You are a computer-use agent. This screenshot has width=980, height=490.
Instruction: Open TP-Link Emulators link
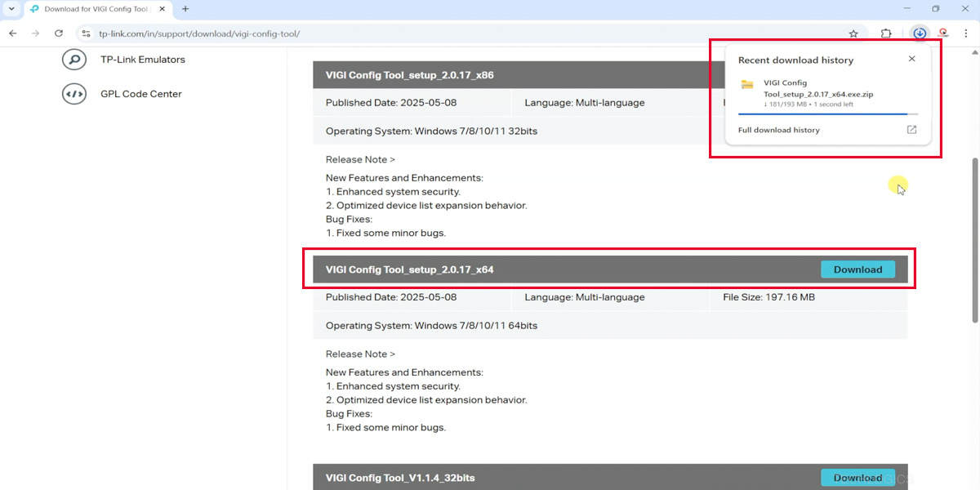pos(143,60)
